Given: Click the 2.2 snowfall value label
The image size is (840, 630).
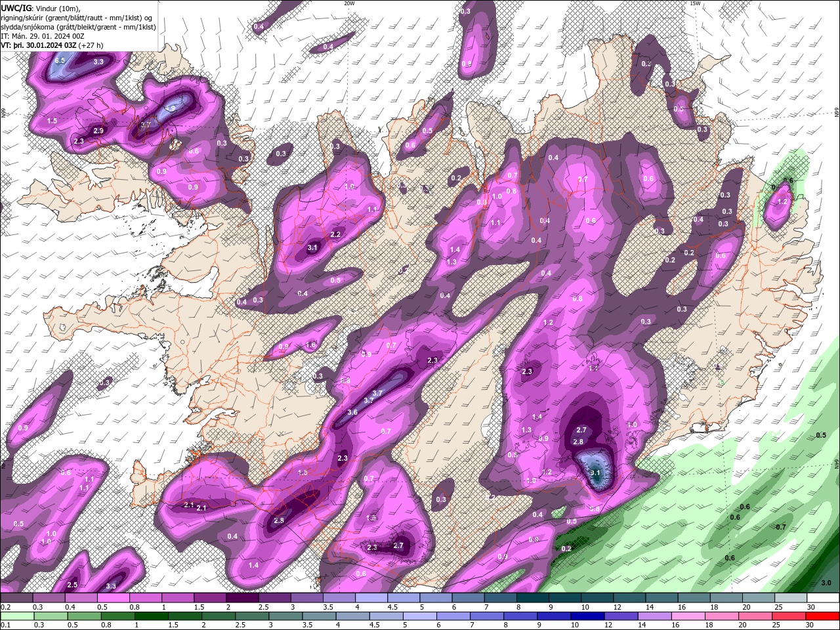Looking at the screenshot, I should click(336, 234).
